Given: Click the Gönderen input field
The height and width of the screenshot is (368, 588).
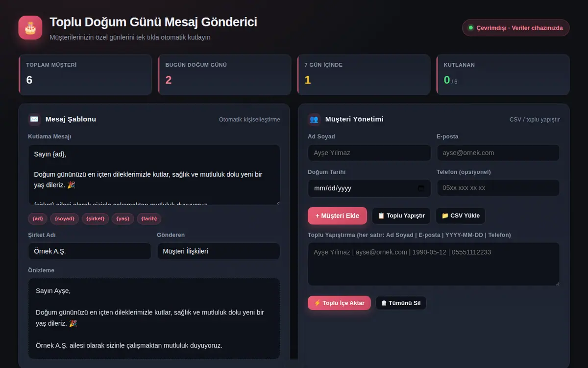Looking at the screenshot, I should tap(219, 251).
